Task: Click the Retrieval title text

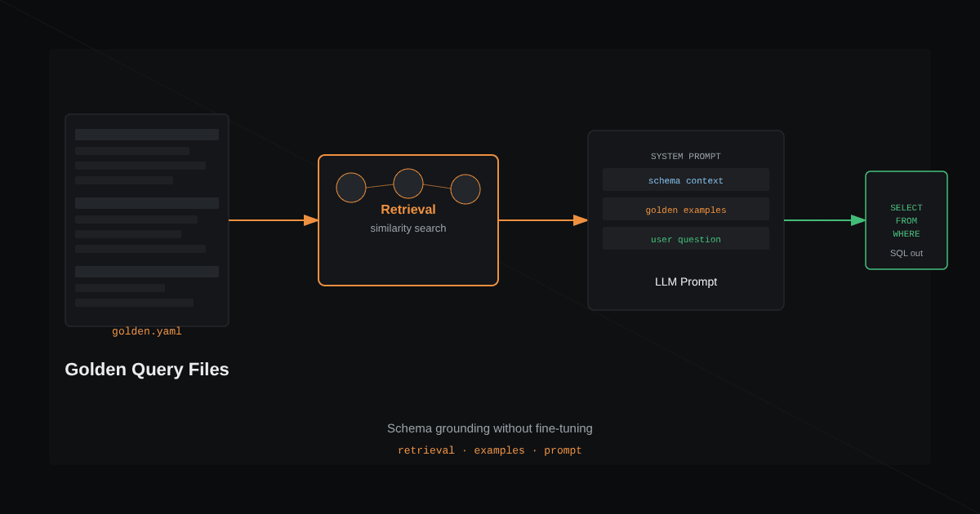Action: tap(408, 210)
